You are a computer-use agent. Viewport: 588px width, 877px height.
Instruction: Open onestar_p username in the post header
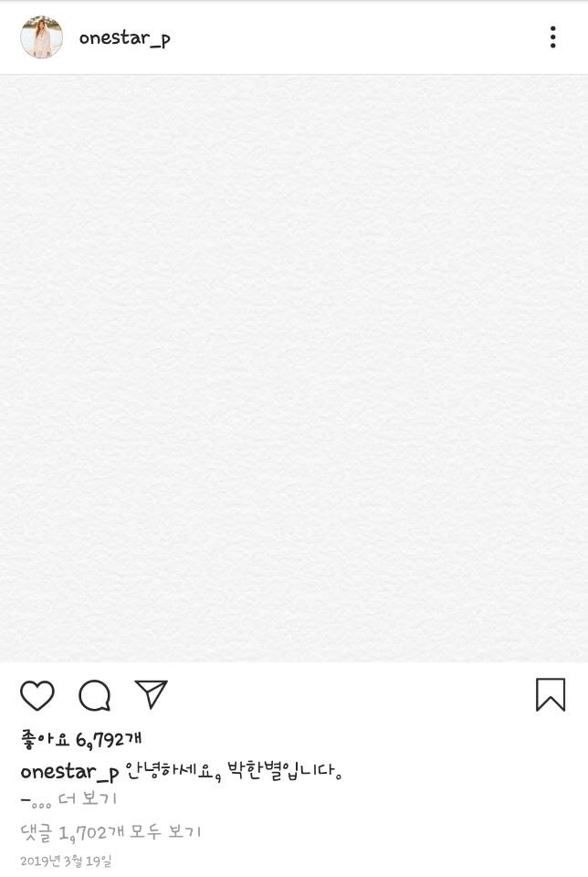coord(124,38)
